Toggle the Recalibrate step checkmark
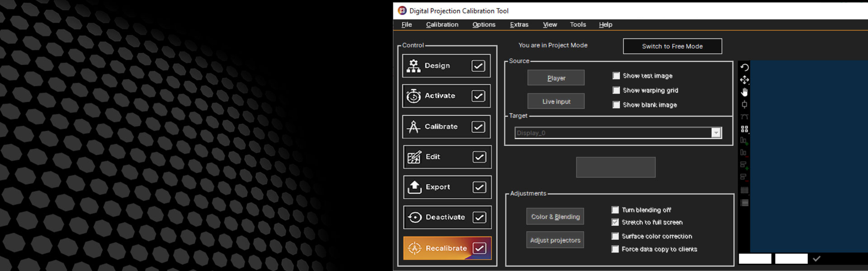Screen dimensions: 868x271 [x=479, y=248]
